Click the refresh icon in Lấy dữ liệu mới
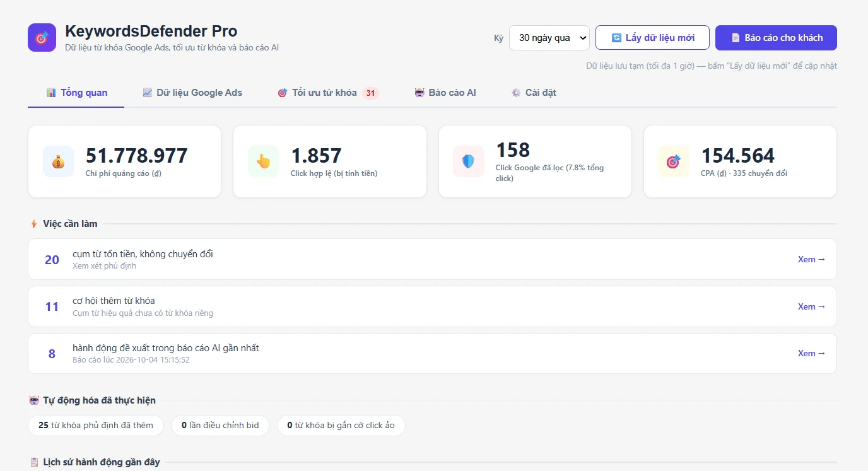The width and height of the screenshot is (868, 471). pyautogui.click(x=616, y=38)
